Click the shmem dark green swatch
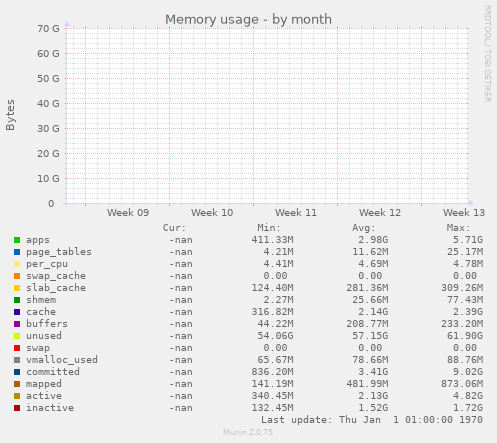 click(x=17, y=300)
